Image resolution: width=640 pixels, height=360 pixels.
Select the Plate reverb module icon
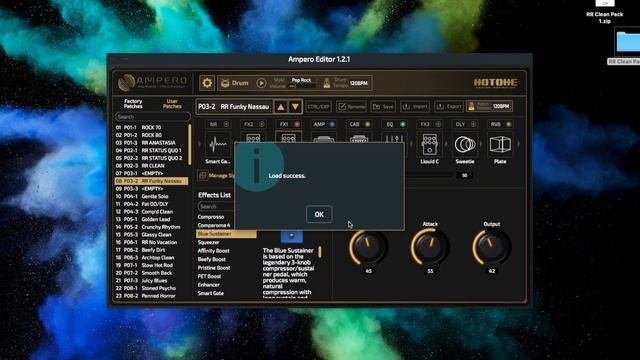tap(500, 144)
